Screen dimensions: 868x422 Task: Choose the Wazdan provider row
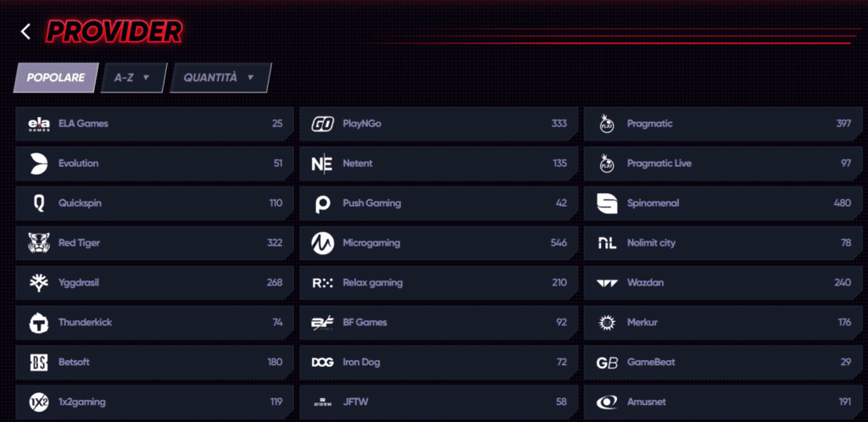pos(721,283)
